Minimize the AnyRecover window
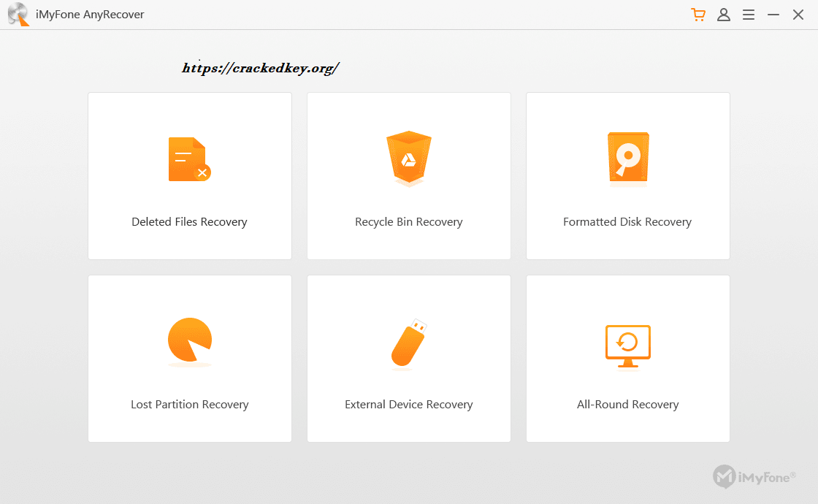The image size is (818, 504). [x=773, y=15]
